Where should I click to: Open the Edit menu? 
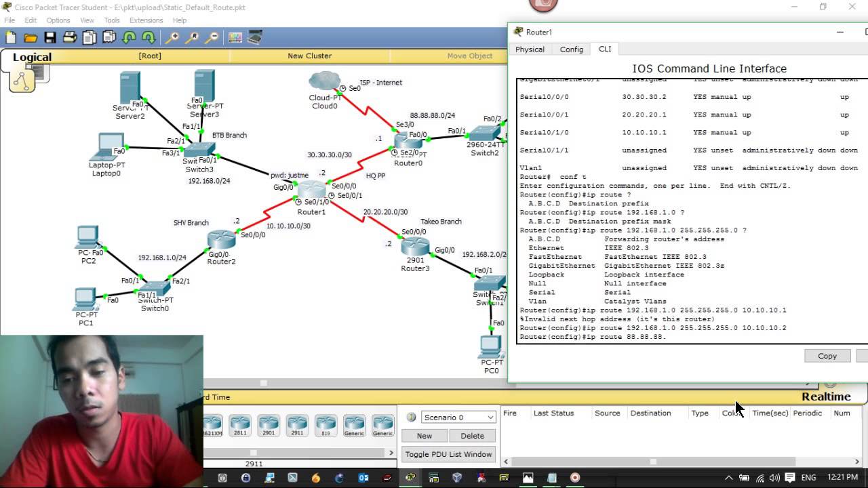pyautogui.click(x=31, y=20)
